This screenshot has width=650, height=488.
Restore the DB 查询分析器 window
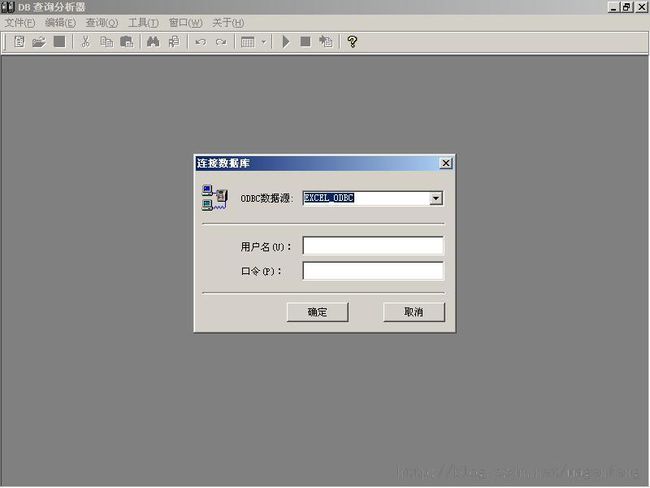point(627,7)
